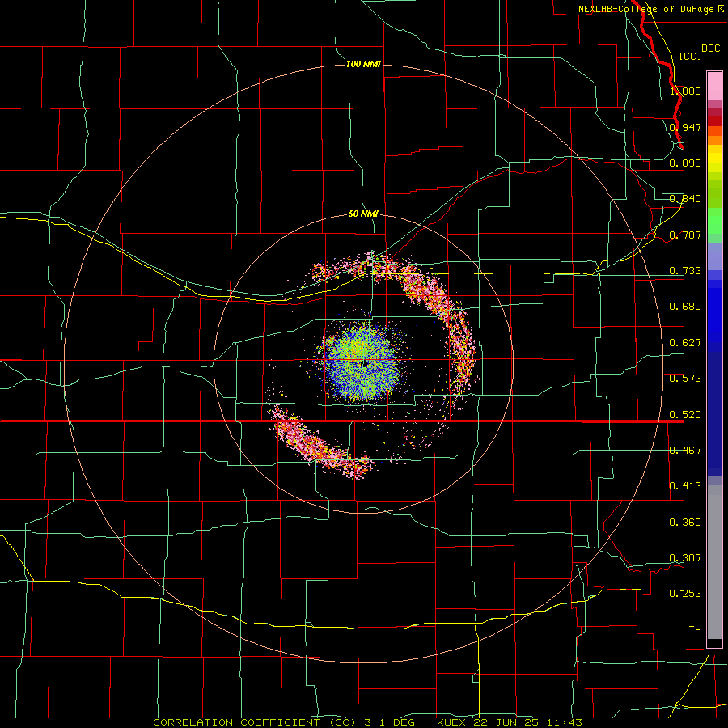The width and height of the screenshot is (728, 728).
Task: Select the 0.307 scale value label
Action: tap(685, 558)
